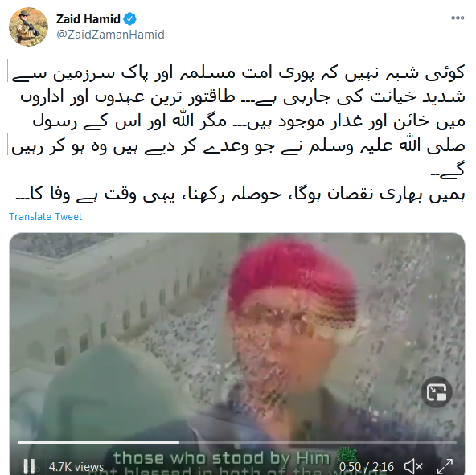The image size is (476, 475).
Task: Click the green calligraphy symbol in subtitles
Action: coord(347,453)
